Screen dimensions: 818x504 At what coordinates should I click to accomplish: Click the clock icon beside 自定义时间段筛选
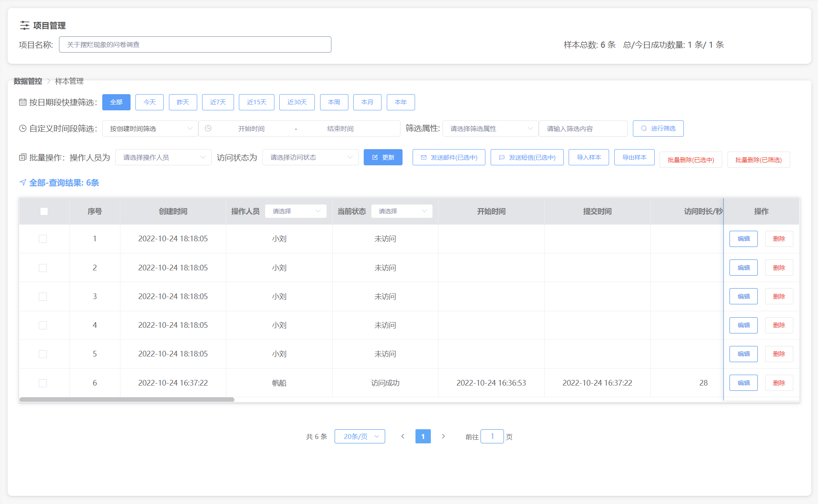(x=23, y=129)
